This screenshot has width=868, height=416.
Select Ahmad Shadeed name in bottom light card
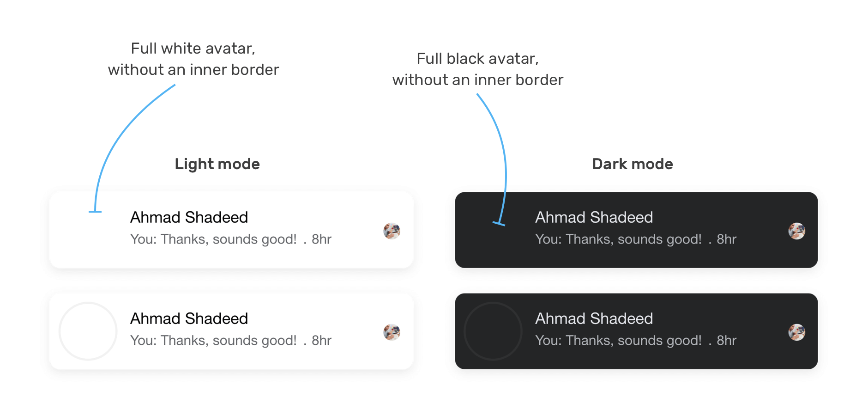coord(189,318)
